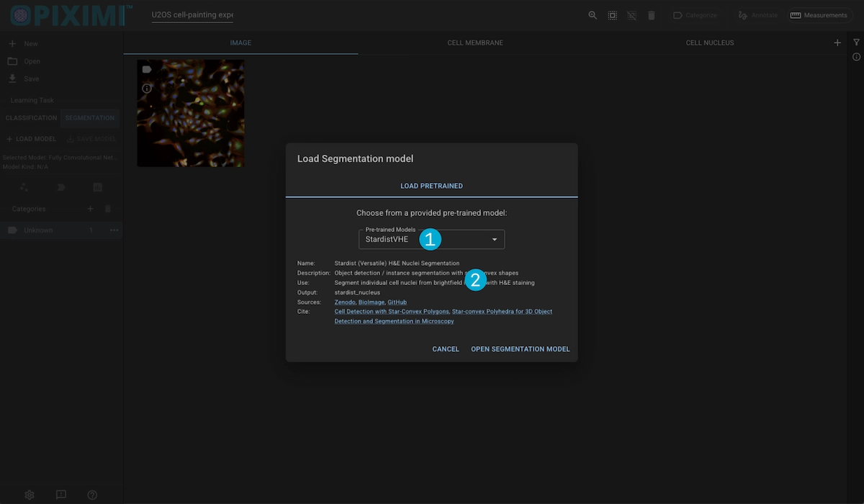Click the trash delete icon in top toolbar
This screenshot has height=504, width=864.
coord(651,15)
